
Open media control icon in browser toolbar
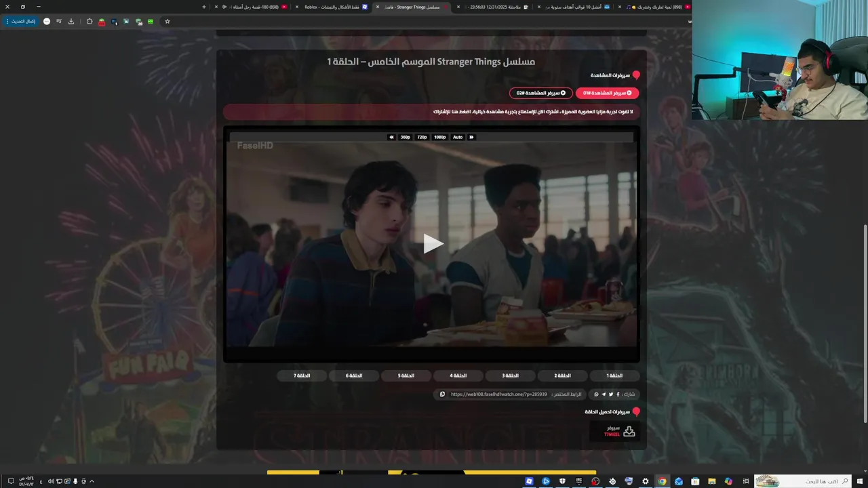59,21
